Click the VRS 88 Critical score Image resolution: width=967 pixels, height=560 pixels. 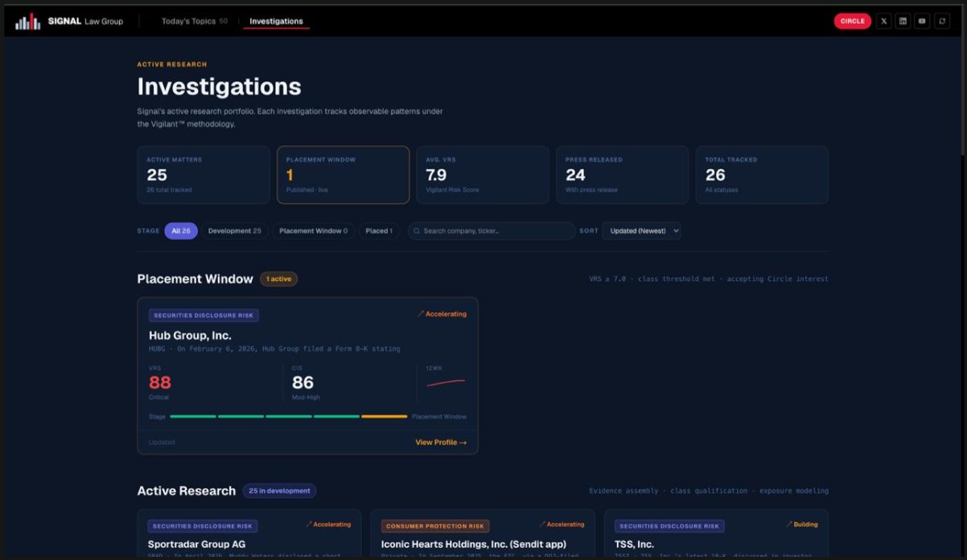160,383
